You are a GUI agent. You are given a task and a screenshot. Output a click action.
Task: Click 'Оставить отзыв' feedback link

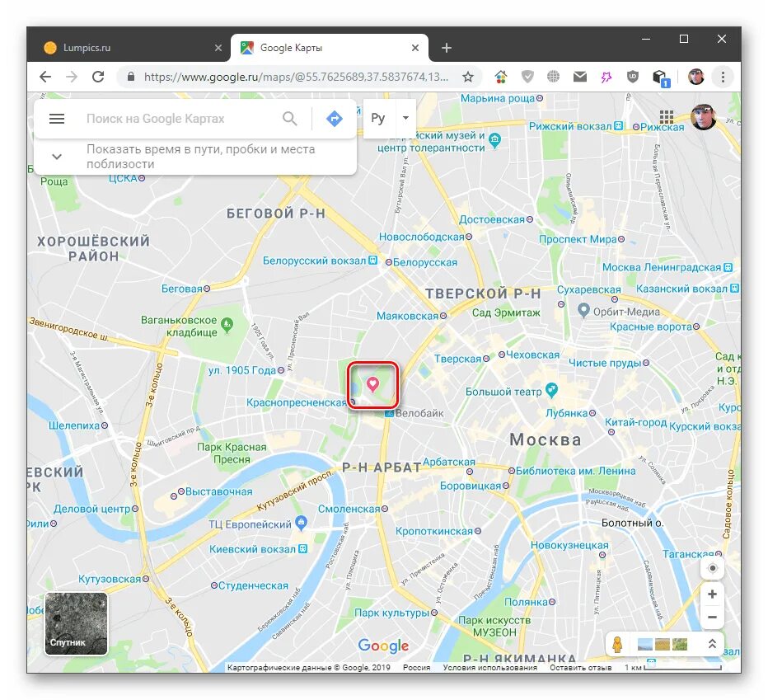[x=580, y=667]
